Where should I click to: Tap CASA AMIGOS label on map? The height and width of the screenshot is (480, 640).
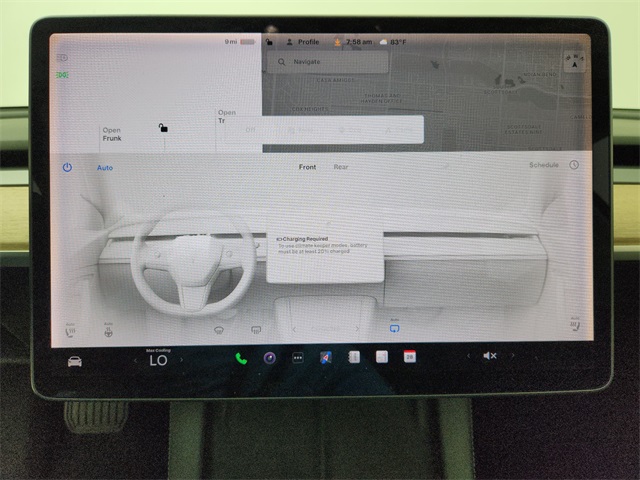[x=336, y=80]
